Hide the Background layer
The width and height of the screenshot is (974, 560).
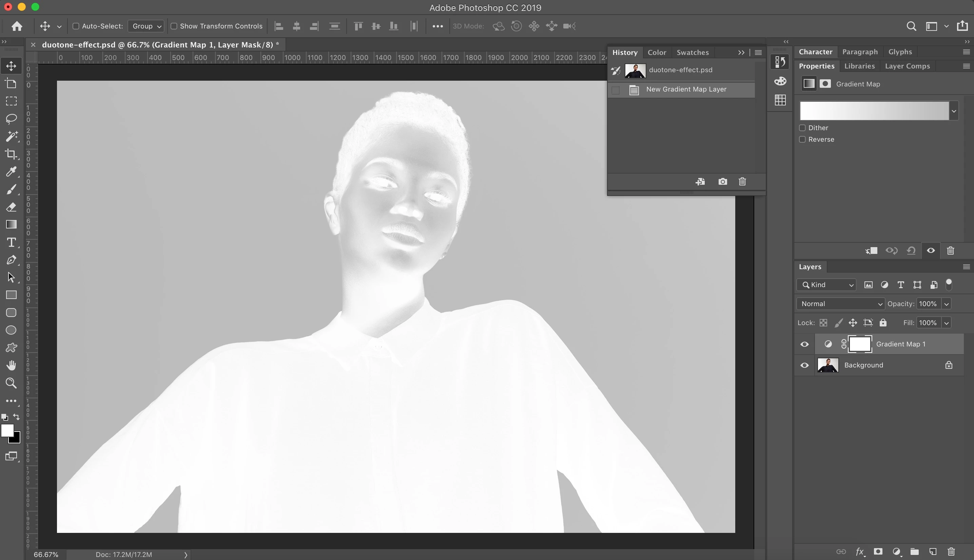click(x=804, y=365)
